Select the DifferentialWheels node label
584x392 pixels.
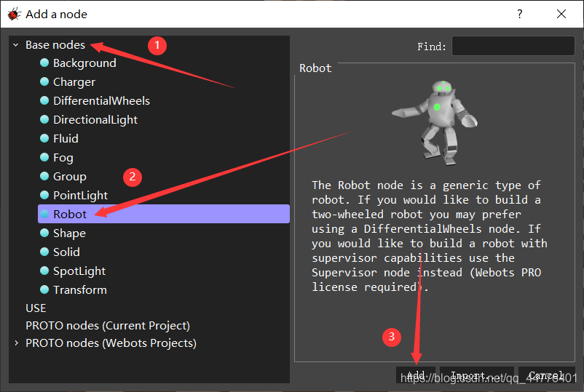[101, 101]
